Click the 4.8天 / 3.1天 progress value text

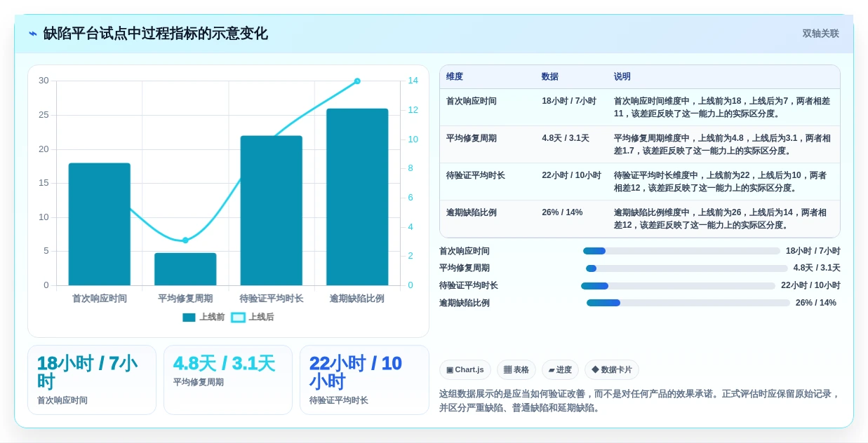(x=817, y=268)
